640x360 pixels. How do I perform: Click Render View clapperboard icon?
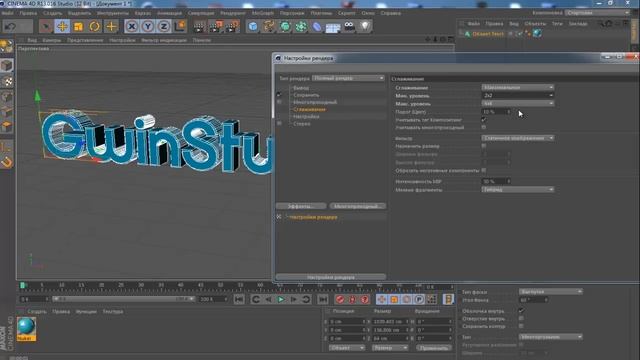(200, 27)
